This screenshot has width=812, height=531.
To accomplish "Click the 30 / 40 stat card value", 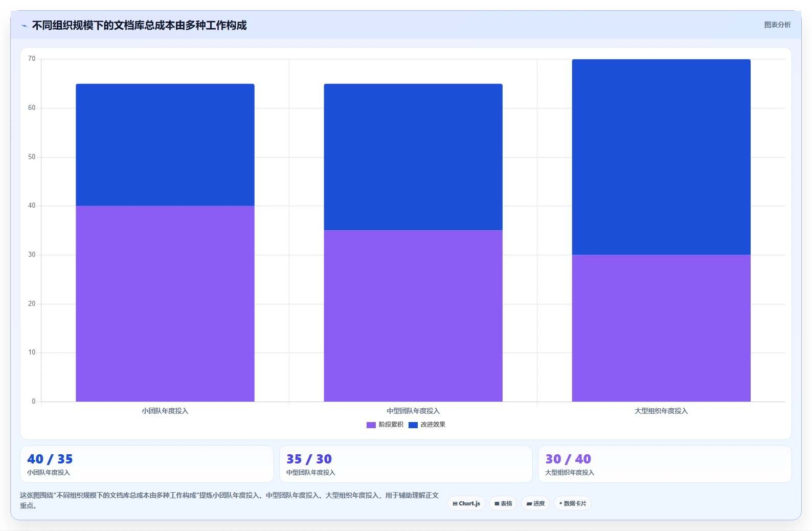I will pos(568,459).
